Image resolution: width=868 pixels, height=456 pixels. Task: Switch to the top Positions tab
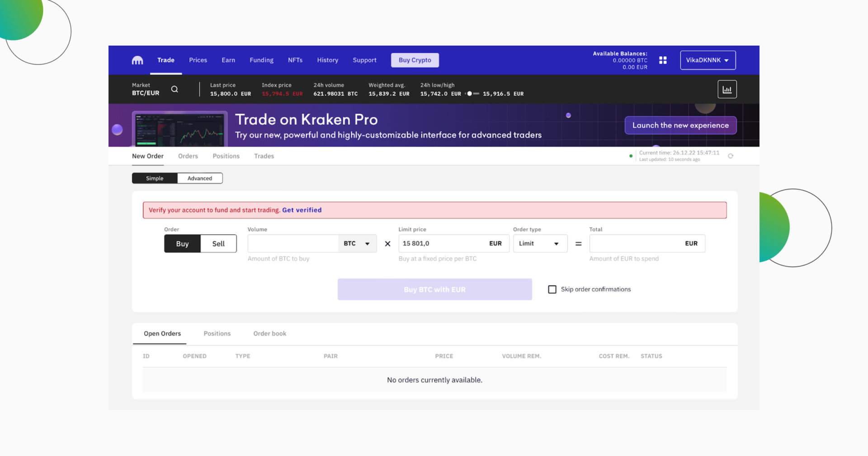[226, 156]
